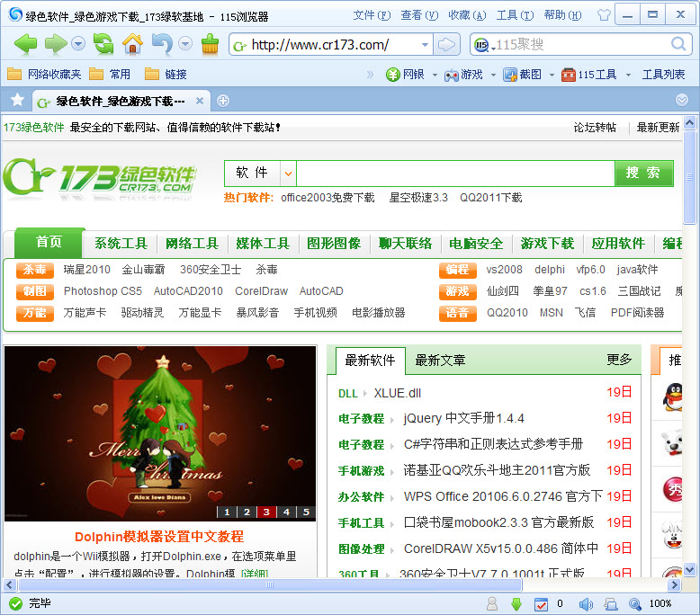Image resolution: width=700 pixels, height=615 pixels.
Task: Open the 网银 toolbar item
Action: (x=406, y=75)
